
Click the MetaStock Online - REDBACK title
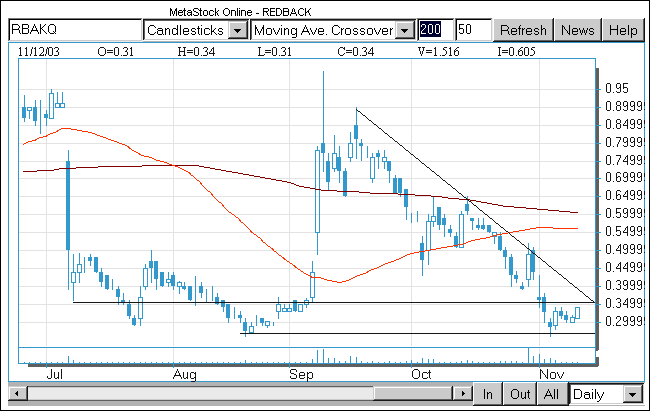click(240, 12)
